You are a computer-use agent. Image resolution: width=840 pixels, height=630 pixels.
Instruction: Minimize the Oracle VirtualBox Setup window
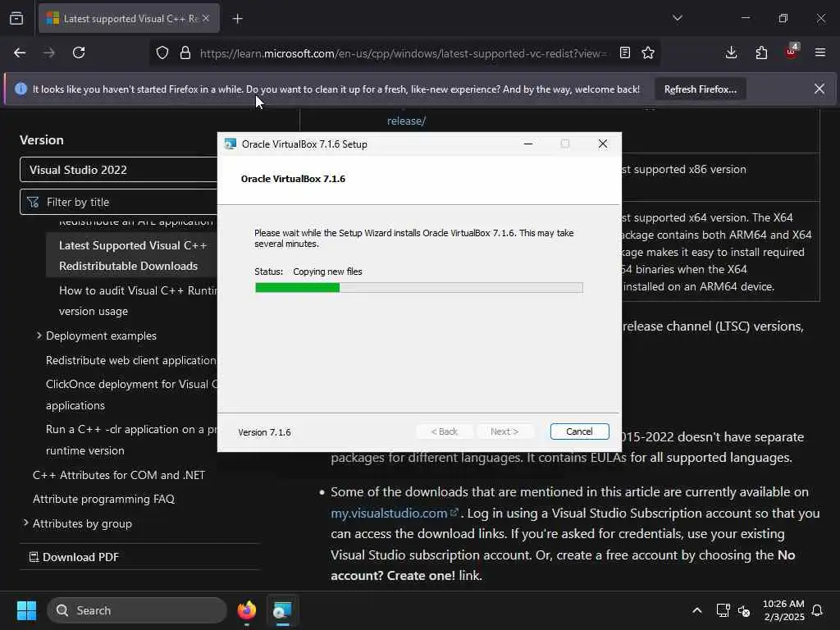pyautogui.click(x=527, y=144)
